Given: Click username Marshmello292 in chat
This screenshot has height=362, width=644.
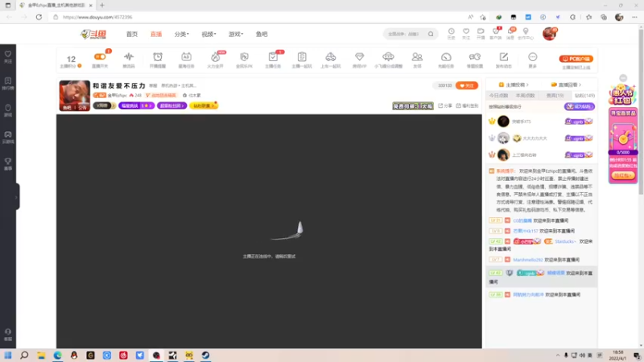Looking at the screenshot, I should coord(528,260).
